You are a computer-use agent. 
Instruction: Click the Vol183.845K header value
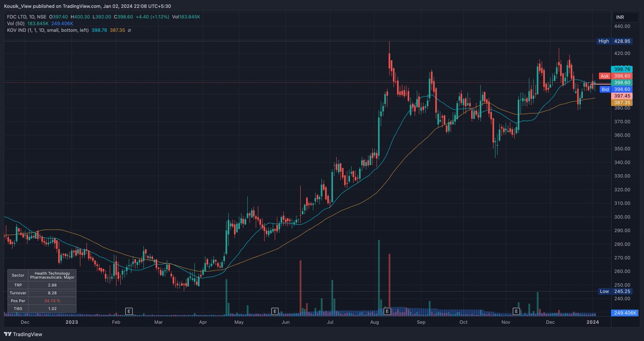[186, 17]
